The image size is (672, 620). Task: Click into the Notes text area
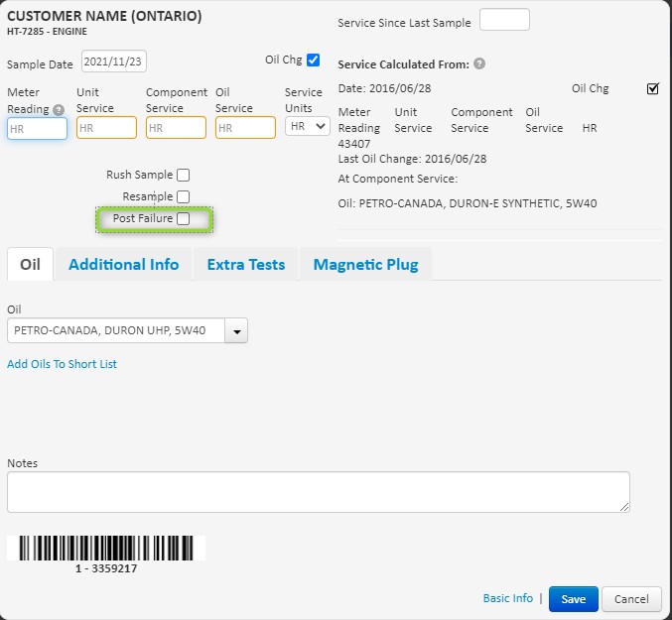click(x=318, y=492)
